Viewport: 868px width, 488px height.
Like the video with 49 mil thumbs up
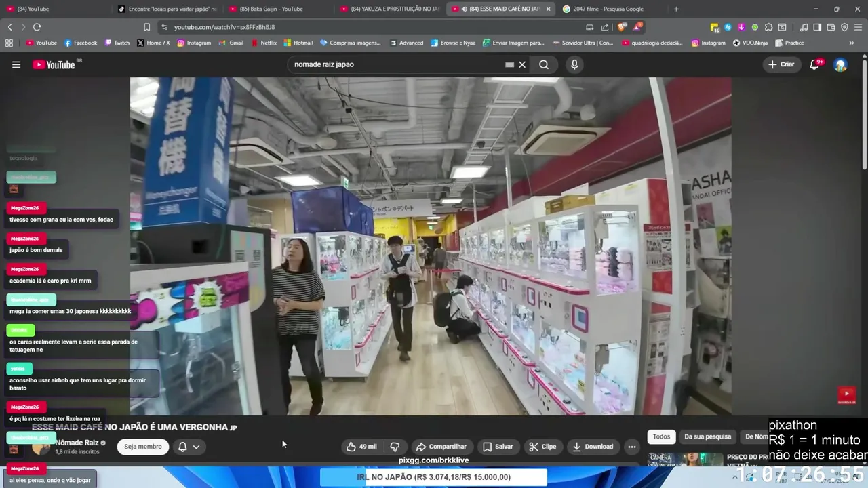pyautogui.click(x=361, y=447)
